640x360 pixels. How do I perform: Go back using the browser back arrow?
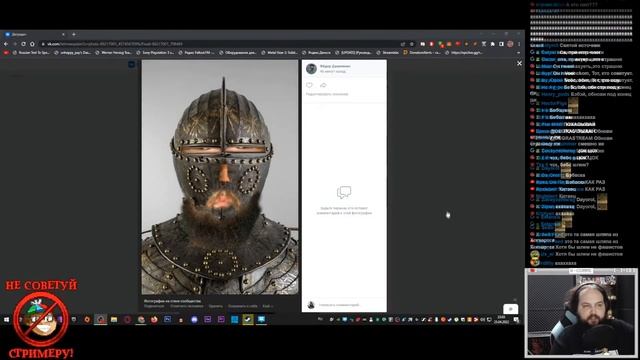click(x=6, y=44)
